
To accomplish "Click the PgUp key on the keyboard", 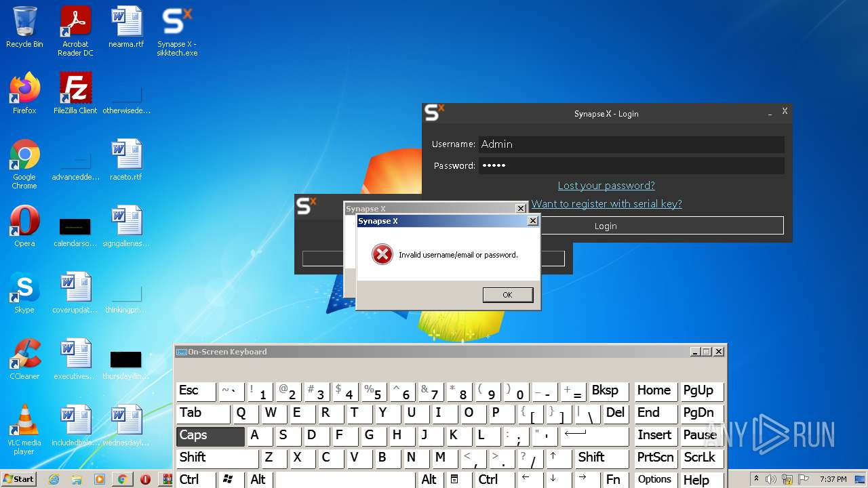I will coord(703,391).
